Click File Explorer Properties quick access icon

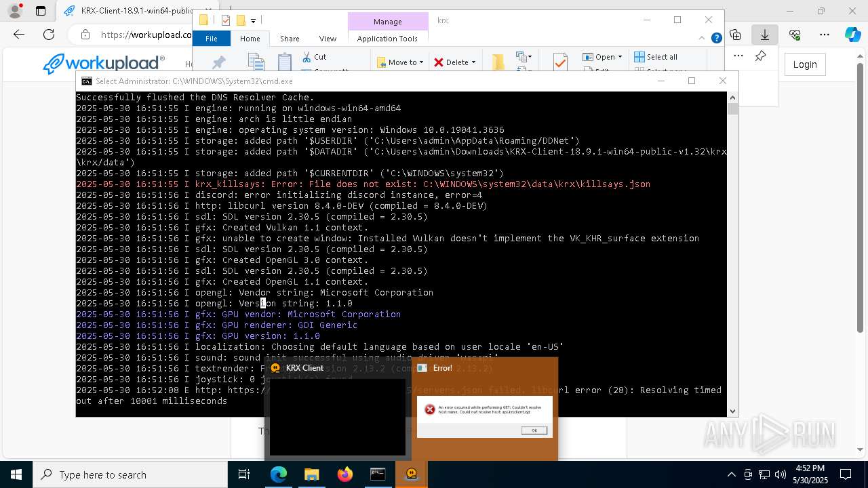point(226,20)
